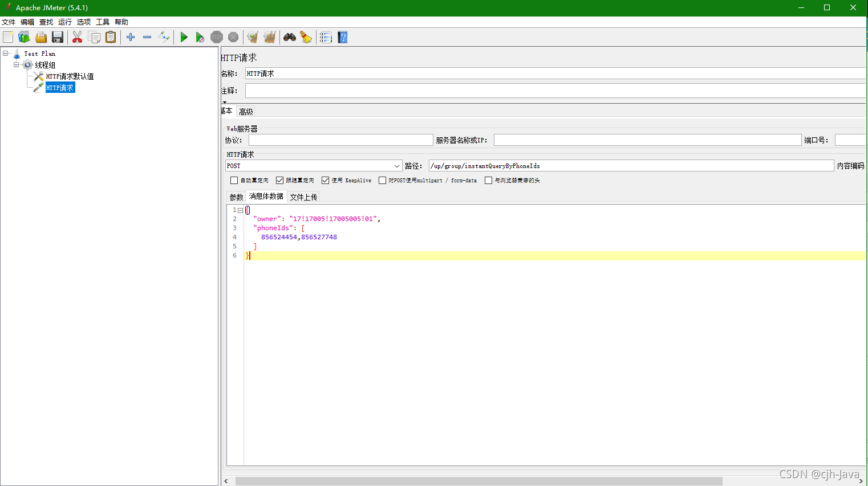
Task: Open the Function Helper dialog icon
Action: coord(326,37)
